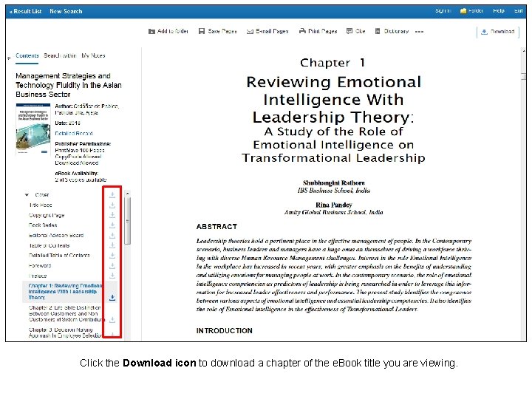Download Chapter 2 via its download icon

tap(112, 320)
